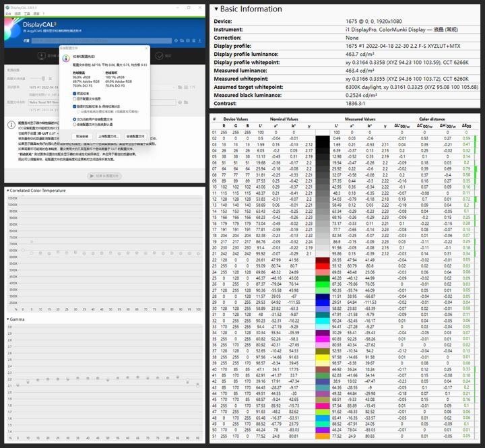This screenshot has height=448, width=485.
Task: Open the testchart dropdown arrow
Action: (174, 88)
